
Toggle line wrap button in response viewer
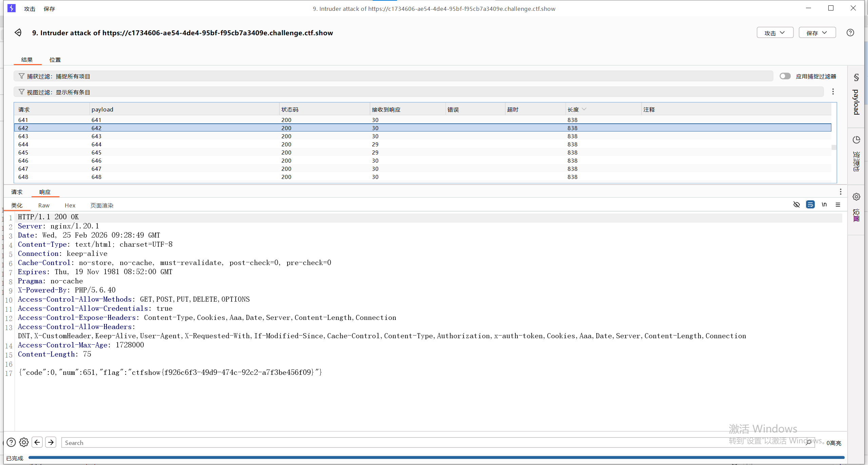810,205
